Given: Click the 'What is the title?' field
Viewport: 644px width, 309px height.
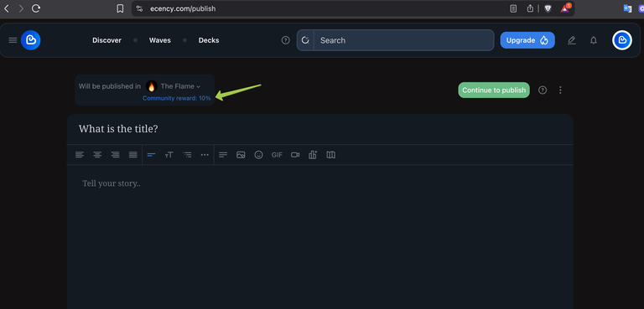Looking at the screenshot, I should pyautogui.click(x=319, y=129).
